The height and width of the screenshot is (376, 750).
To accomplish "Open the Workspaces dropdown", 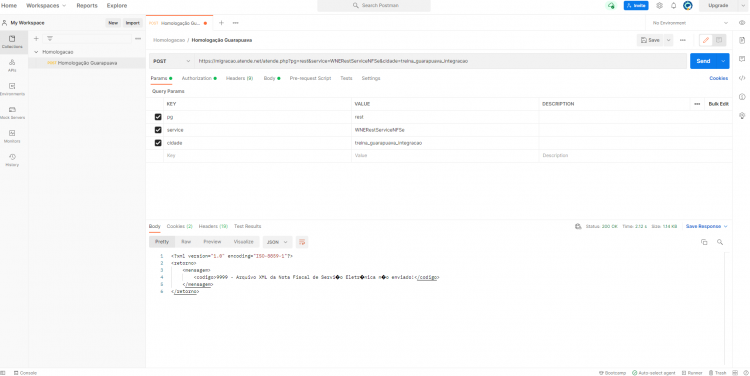I will point(46,6).
